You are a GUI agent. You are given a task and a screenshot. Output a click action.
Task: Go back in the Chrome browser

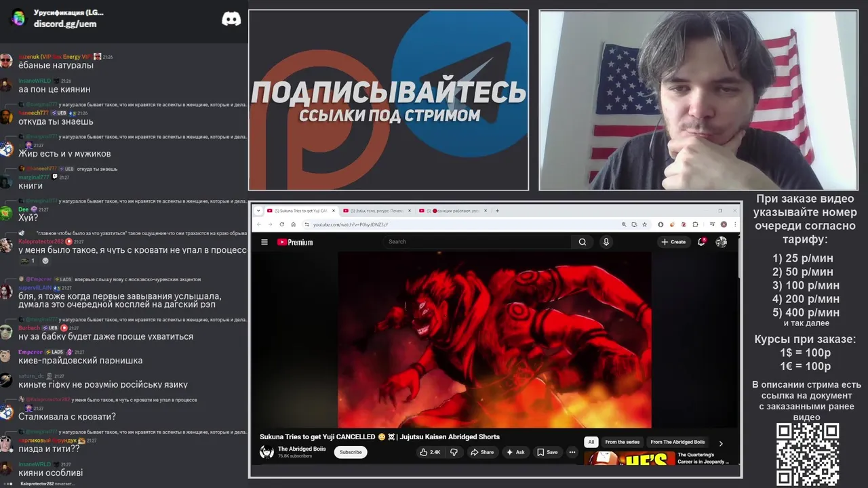point(258,224)
